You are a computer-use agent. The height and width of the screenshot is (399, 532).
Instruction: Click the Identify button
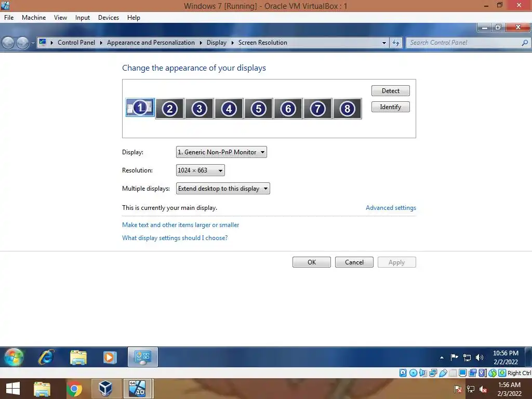tap(391, 107)
